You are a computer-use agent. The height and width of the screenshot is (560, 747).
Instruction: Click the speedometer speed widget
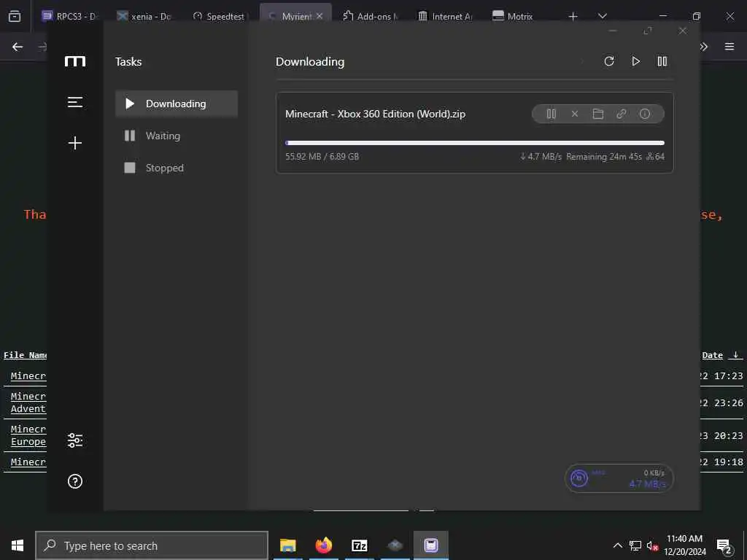click(x=619, y=478)
